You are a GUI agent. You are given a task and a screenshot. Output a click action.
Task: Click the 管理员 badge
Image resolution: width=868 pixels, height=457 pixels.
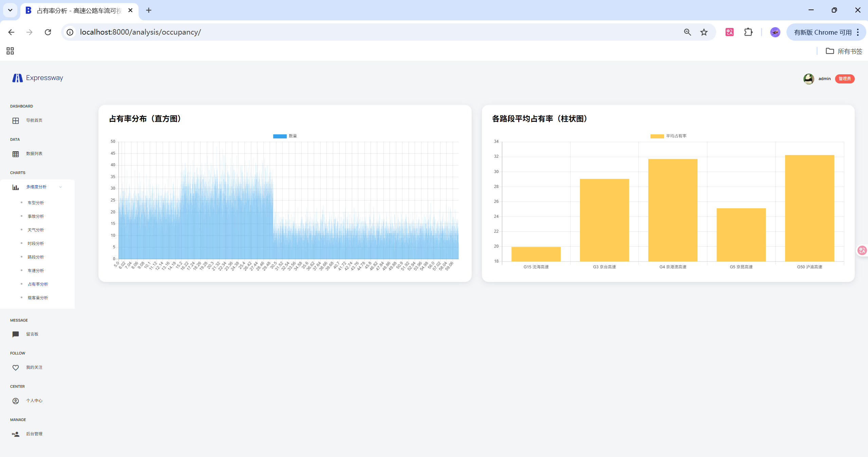[x=845, y=79]
